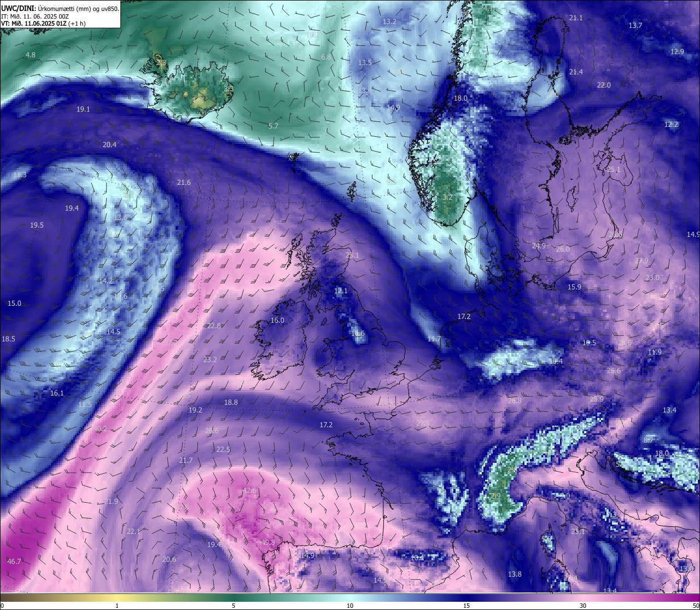Click the map value 12.2
The width and height of the screenshot is (700, 610).
tap(671, 125)
